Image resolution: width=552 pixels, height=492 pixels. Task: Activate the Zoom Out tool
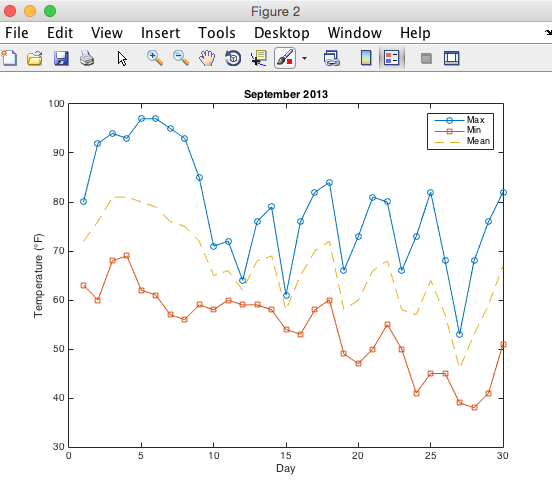[x=181, y=58]
